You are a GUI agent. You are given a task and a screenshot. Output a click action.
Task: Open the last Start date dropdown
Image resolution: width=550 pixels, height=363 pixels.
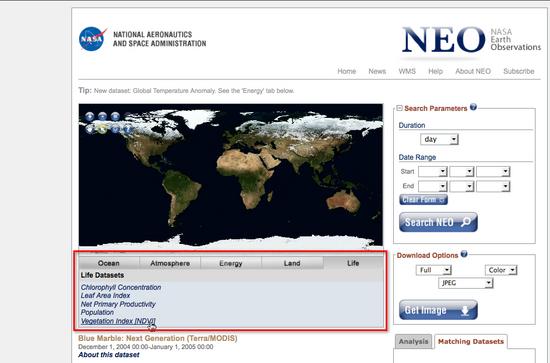tap(493, 172)
